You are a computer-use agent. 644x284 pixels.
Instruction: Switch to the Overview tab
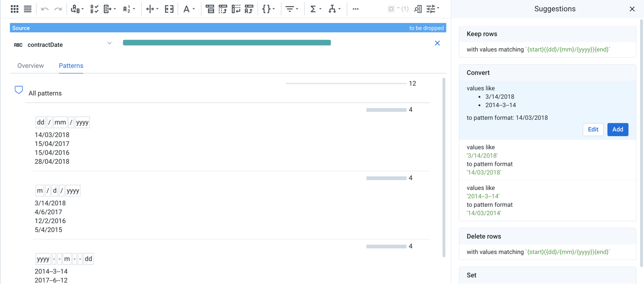tap(30, 66)
